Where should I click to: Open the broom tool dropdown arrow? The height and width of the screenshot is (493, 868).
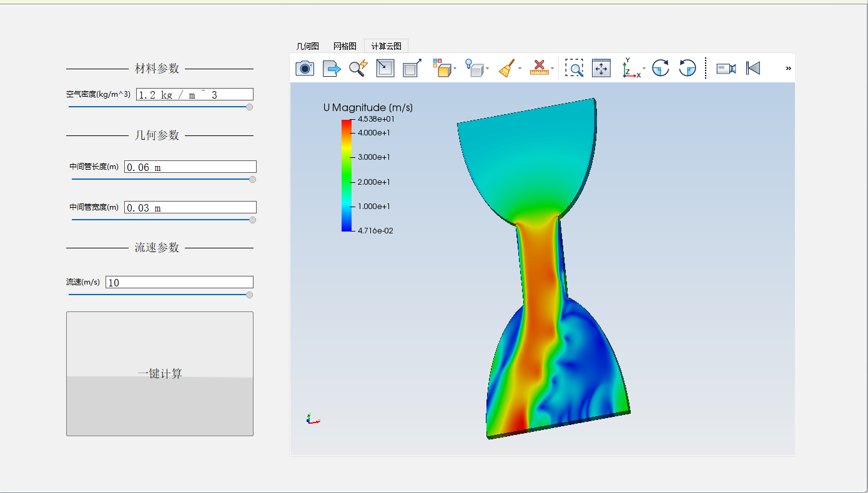click(x=520, y=69)
